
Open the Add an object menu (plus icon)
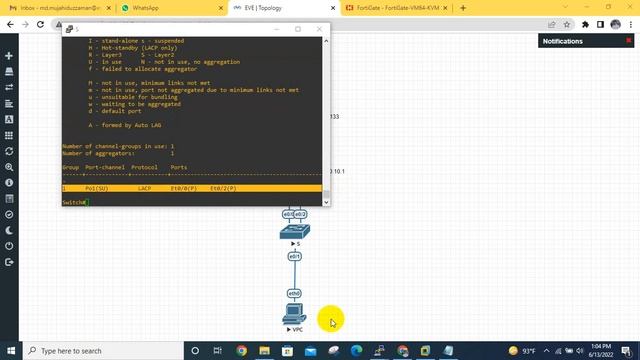9,56
